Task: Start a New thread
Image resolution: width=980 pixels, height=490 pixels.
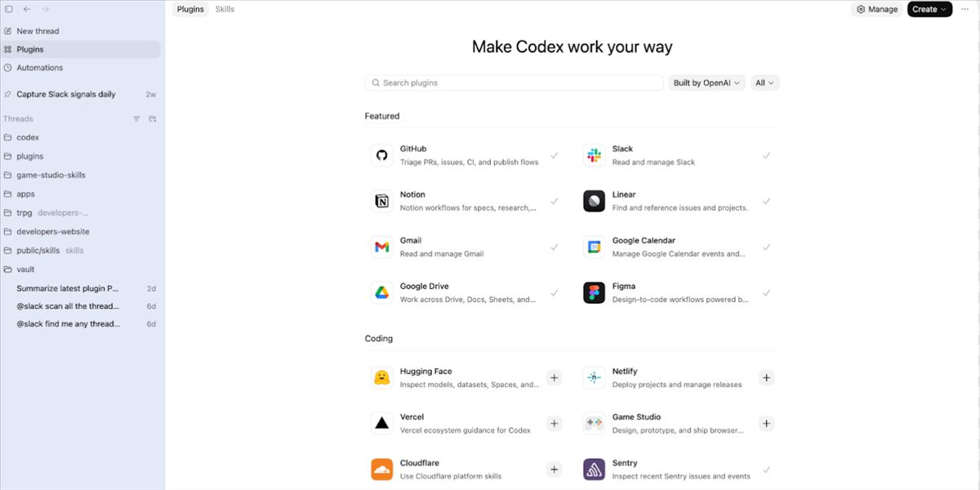Action: (x=38, y=31)
